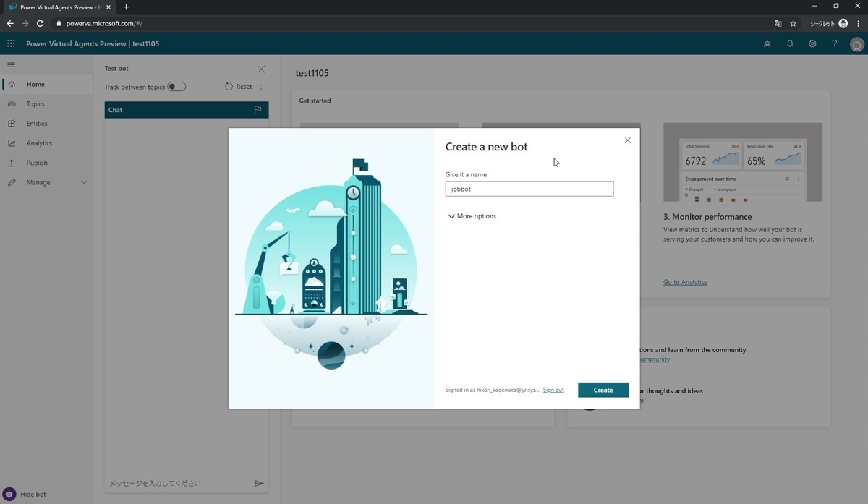Click the test1105 page title
This screenshot has height=504, width=868.
(312, 74)
